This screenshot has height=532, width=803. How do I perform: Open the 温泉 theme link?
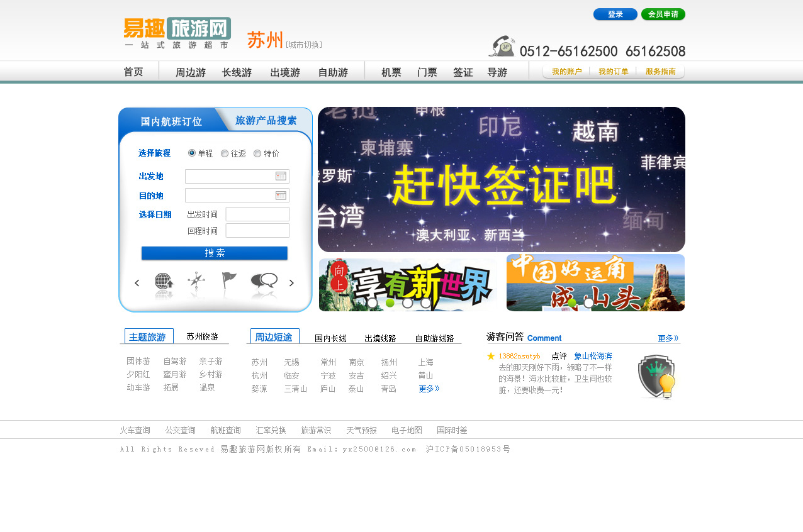(208, 388)
